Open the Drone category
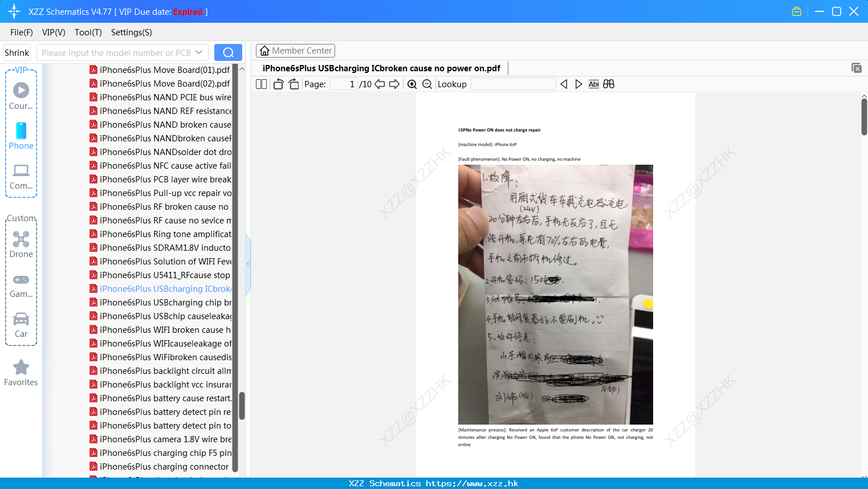Viewport: 868px width, 489px height. pos(21,239)
